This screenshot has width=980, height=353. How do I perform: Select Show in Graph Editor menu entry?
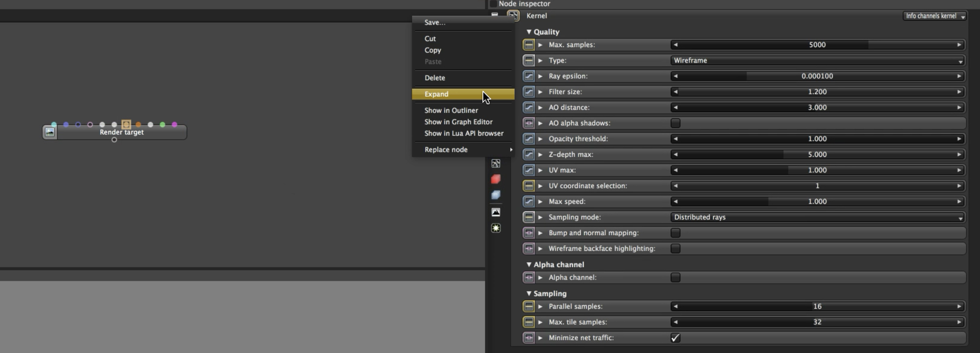(458, 122)
